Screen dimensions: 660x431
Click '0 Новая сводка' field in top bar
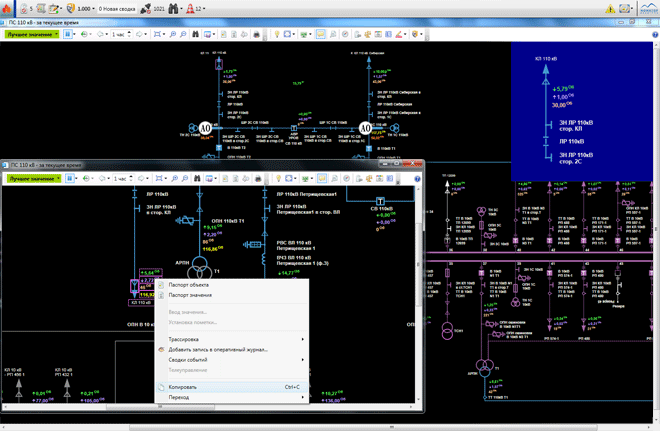tap(117, 8)
